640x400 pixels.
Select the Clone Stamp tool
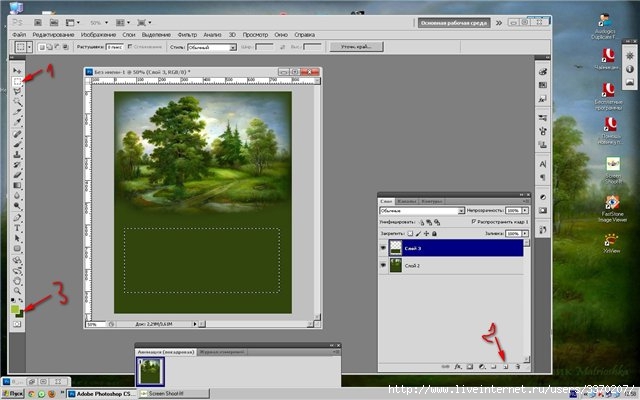tap(17, 155)
